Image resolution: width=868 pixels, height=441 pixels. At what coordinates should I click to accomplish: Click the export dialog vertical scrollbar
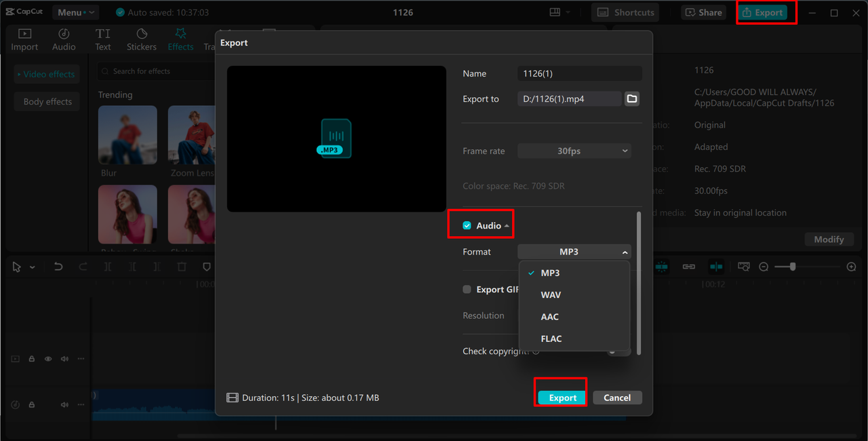pos(637,284)
